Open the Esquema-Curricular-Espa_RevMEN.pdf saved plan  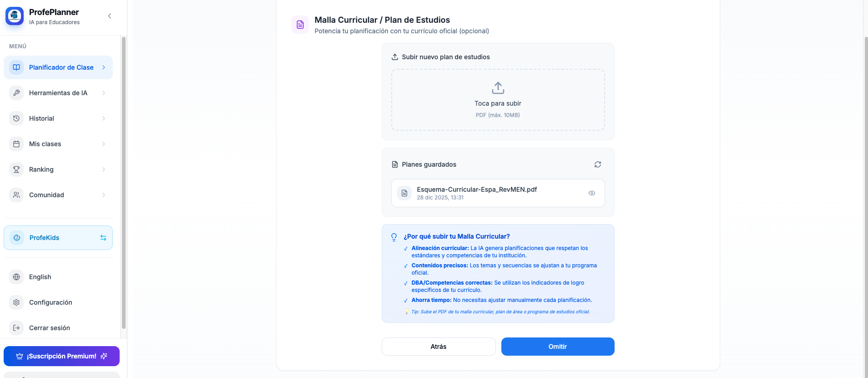[476, 189]
